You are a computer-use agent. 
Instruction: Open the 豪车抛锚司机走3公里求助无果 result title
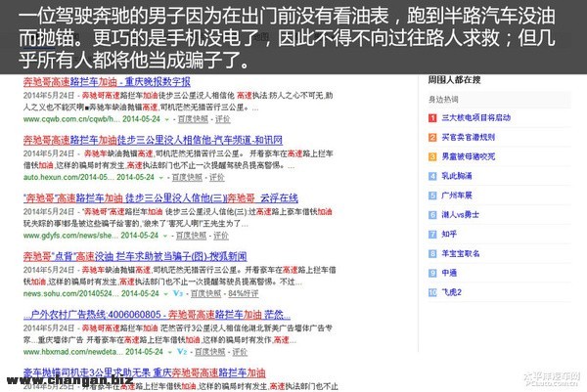point(144,372)
